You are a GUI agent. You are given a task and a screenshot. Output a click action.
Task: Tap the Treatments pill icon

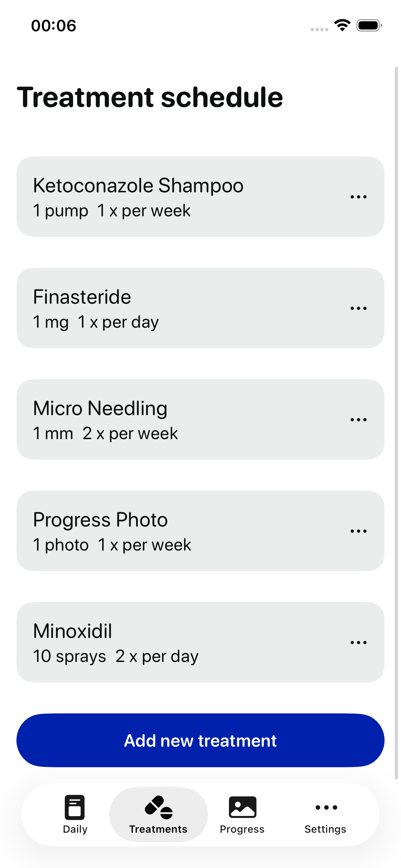coord(159,807)
